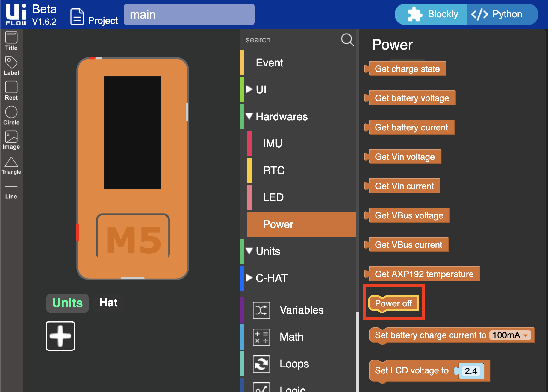Switch to Python code mode
The width and height of the screenshot is (548, 392).
point(497,14)
